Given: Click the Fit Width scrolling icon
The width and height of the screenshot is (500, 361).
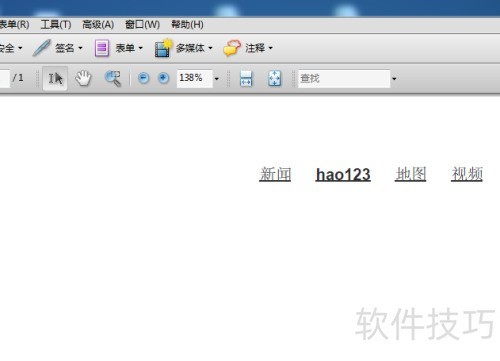Looking at the screenshot, I should tap(246, 79).
